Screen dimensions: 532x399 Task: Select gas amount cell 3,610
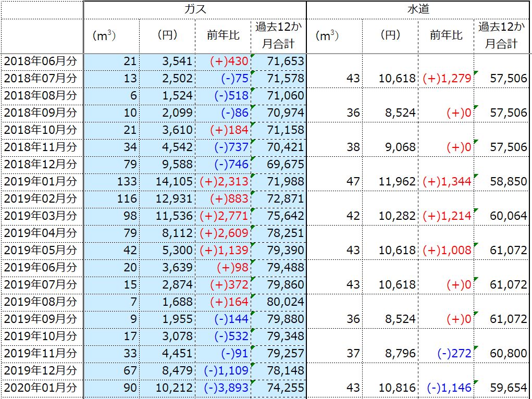point(167,131)
